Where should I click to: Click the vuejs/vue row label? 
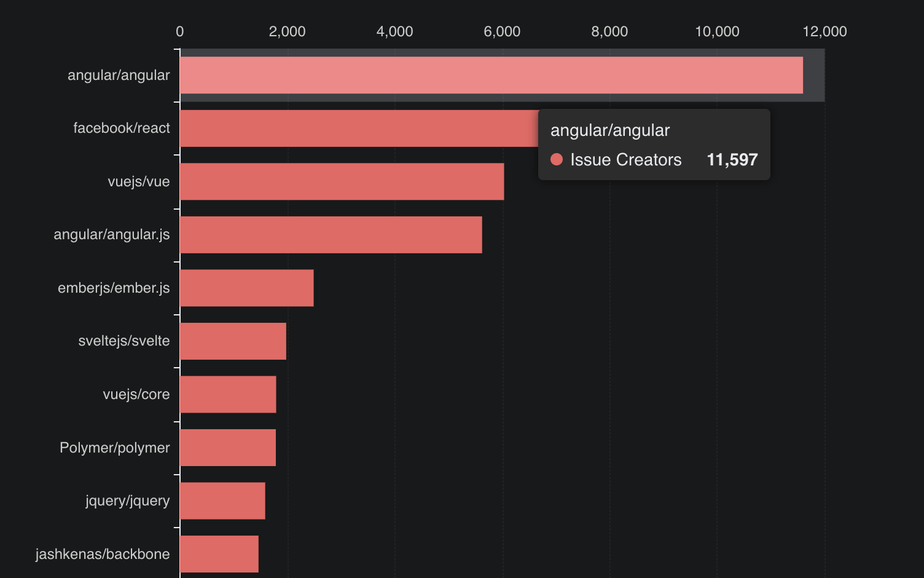pos(139,181)
